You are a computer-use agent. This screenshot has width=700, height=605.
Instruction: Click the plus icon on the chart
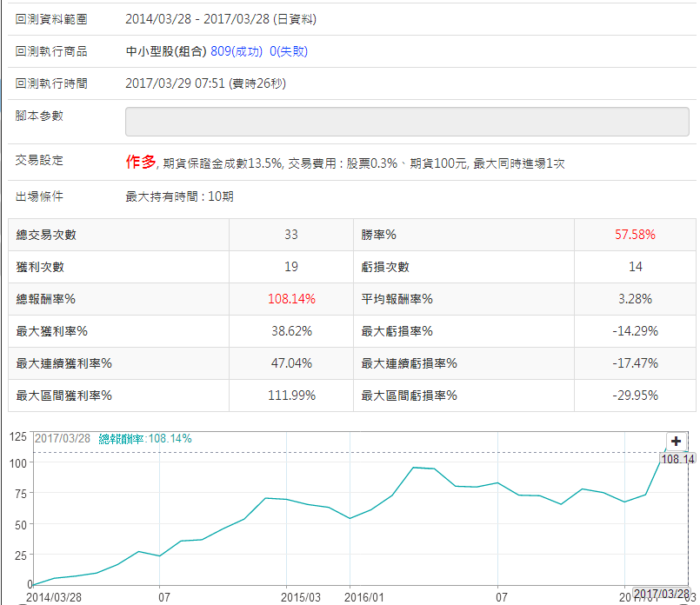[x=677, y=441]
